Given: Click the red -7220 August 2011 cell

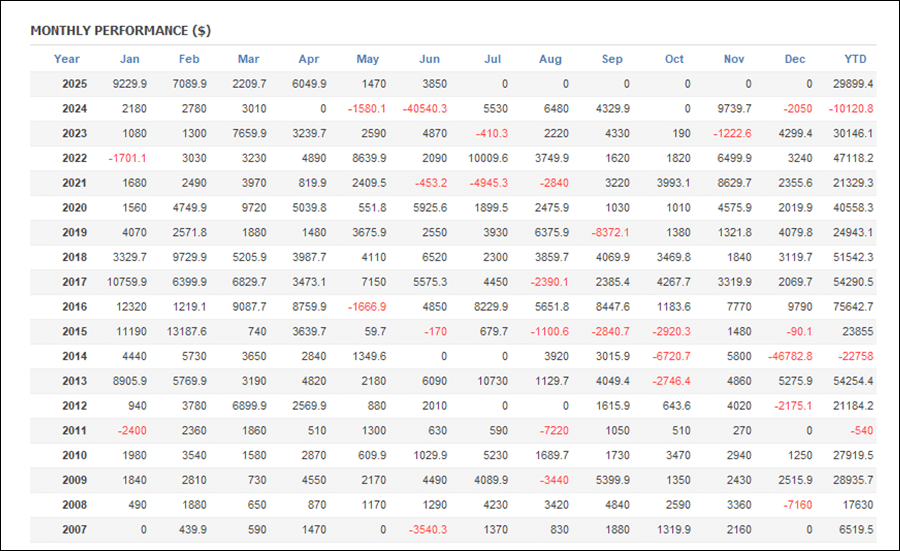Looking at the screenshot, I should (554, 430).
